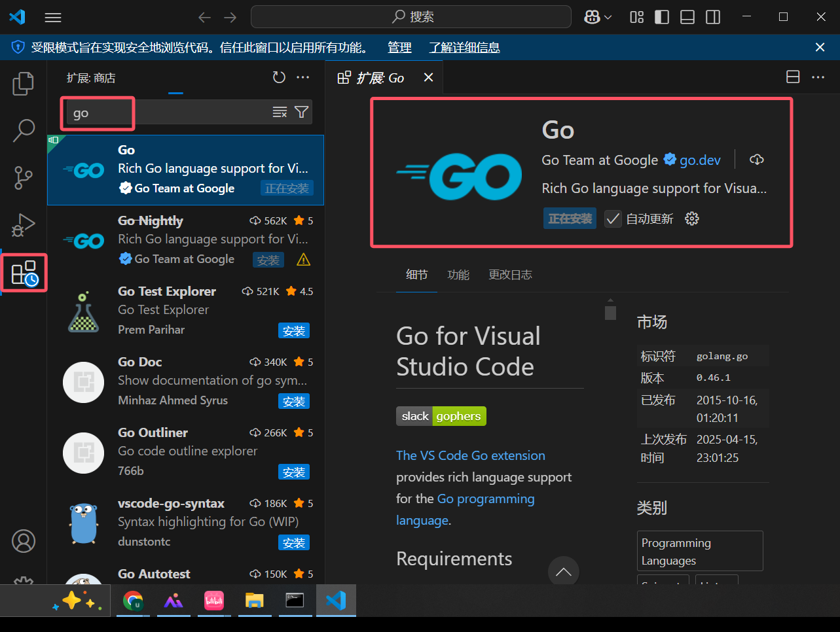Open extensions view more actions menu

(302, 78)
